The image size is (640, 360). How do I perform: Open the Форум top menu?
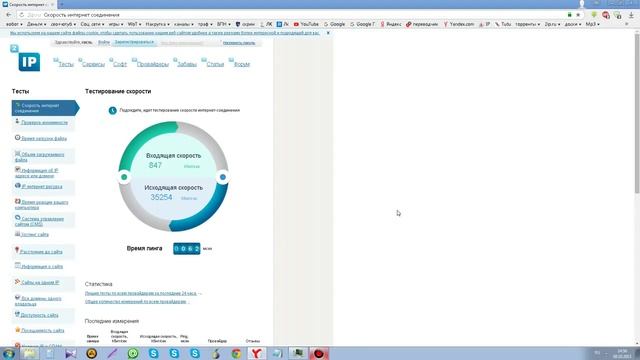point(241,64)
